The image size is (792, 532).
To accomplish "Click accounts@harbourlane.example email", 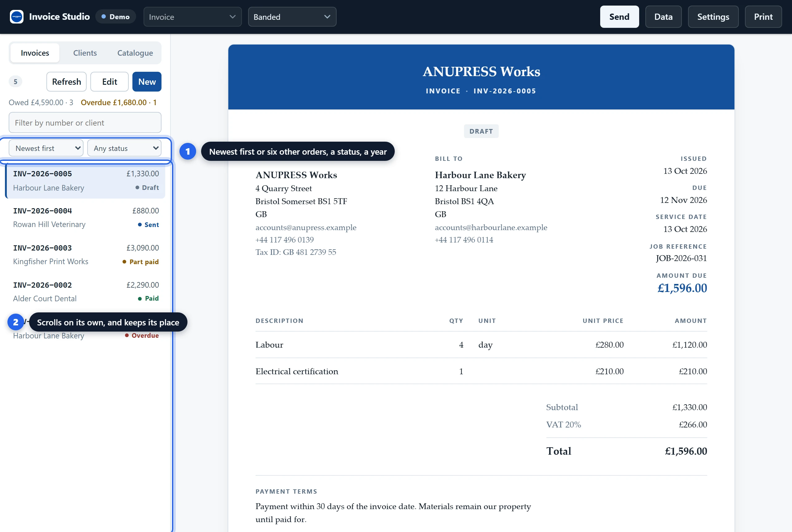I will click(x=491, y=227).
